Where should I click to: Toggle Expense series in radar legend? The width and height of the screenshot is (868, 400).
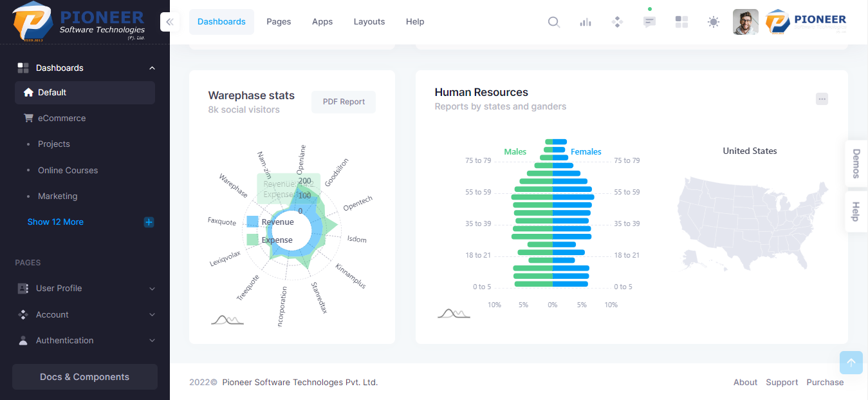point(270,240)
